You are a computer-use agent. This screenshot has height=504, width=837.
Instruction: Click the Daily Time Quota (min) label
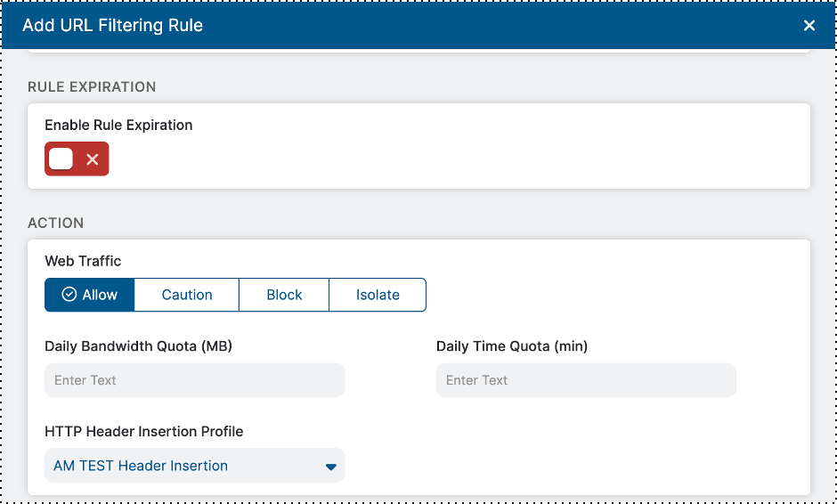pos(512,346)
